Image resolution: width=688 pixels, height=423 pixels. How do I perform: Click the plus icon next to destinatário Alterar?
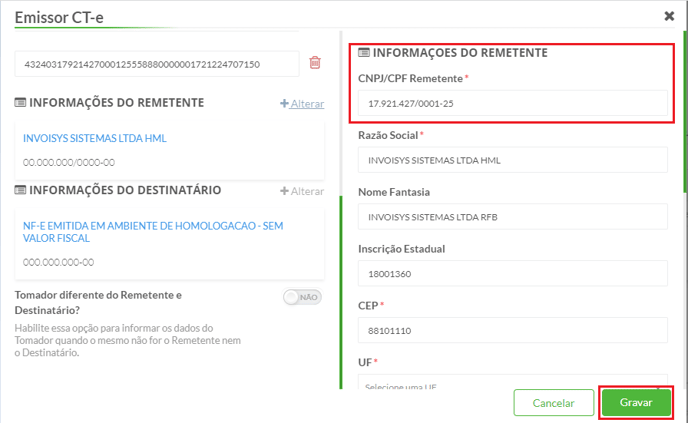pyautogui.click(x=284, y=191)
